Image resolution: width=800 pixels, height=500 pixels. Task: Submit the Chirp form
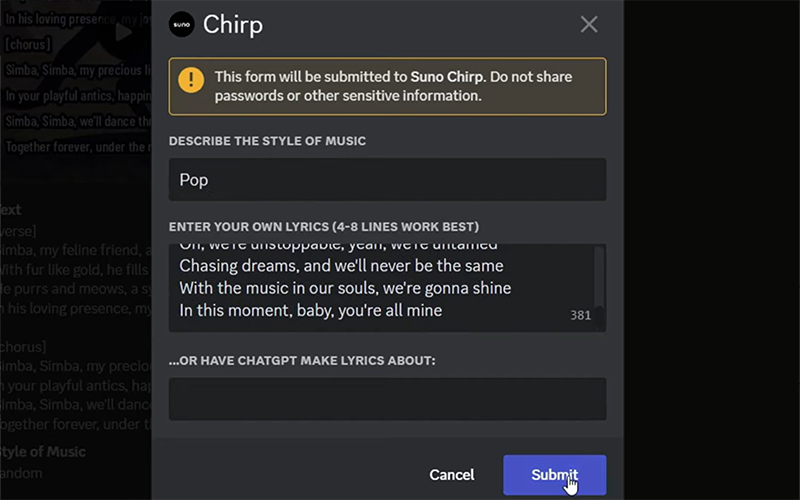(x=554, y=474)
